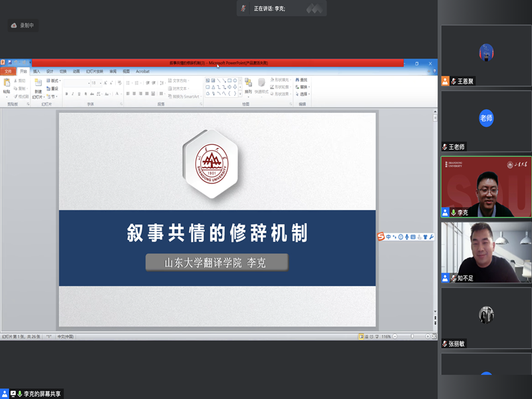Click the Paste (粘贴) icon in ribbon
532x399 pixels.
point(7,84)
